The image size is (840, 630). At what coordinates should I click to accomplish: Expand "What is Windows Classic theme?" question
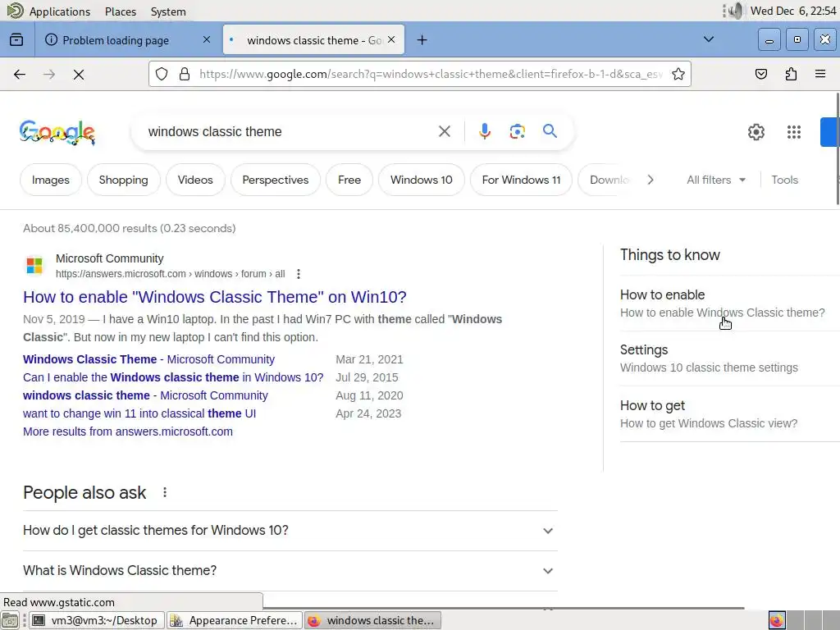(290, 571)
